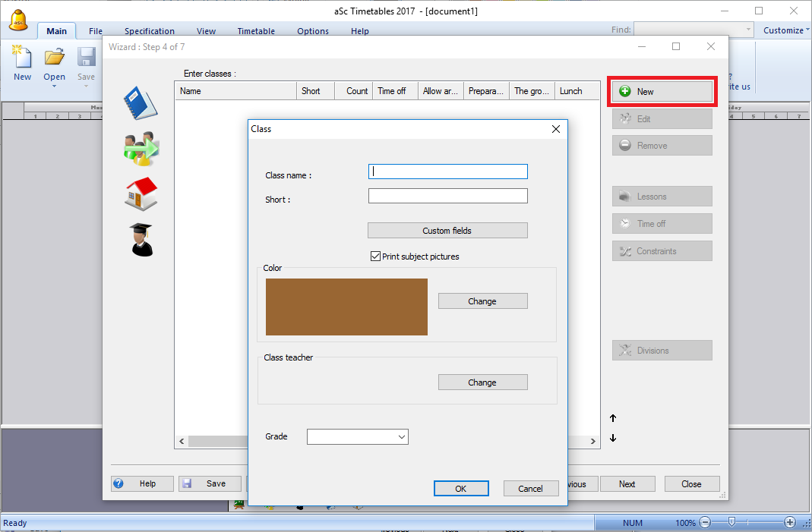Click the red-roof house classrooms icon
Image resolution: width=812 pixels, height=532 pixels.
click(x=141, y=194)
